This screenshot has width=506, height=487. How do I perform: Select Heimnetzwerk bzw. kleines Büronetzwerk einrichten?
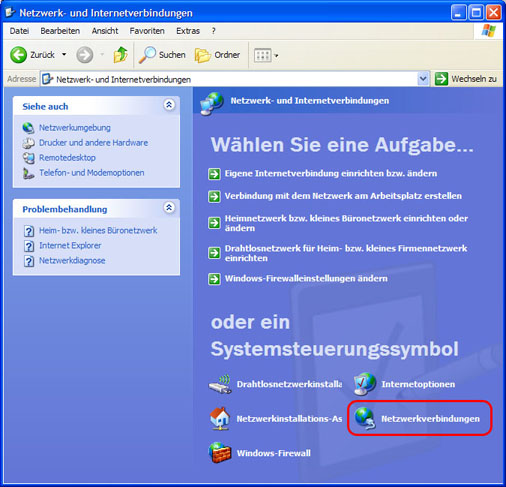pos(346,223)
